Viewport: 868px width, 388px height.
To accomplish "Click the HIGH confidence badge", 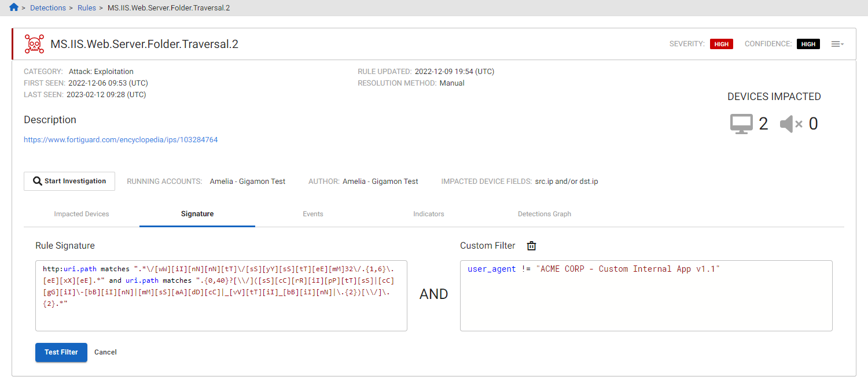I will pos(808,43).
